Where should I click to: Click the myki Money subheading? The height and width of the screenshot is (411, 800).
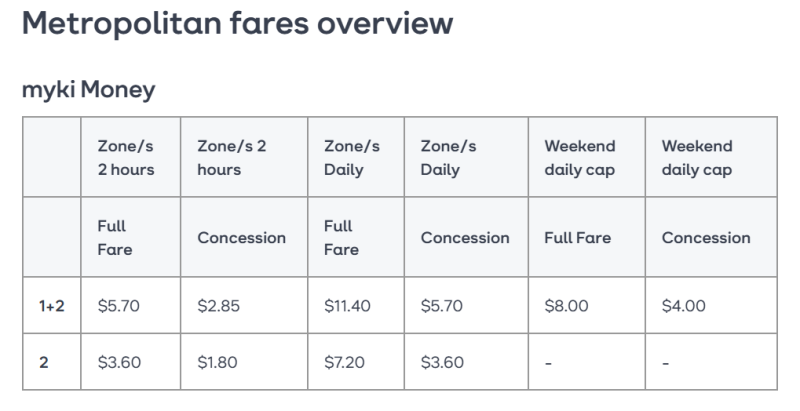pyautogui.click(x=89, y=90)
